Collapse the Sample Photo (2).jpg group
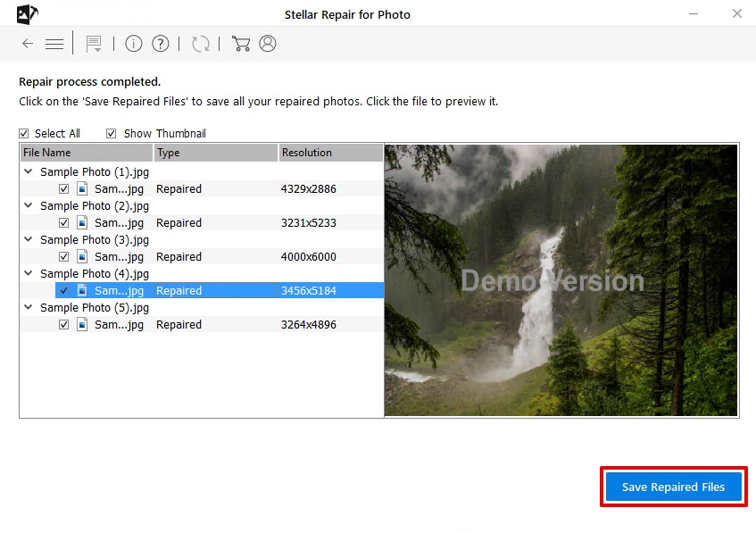756x533 pixels. pyautogui.click(x=29, y=205)
